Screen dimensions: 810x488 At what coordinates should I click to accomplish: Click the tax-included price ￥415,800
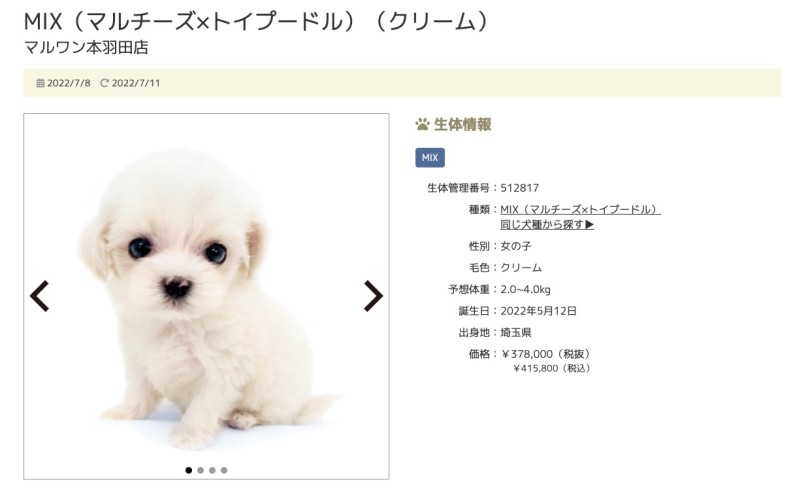535,369
